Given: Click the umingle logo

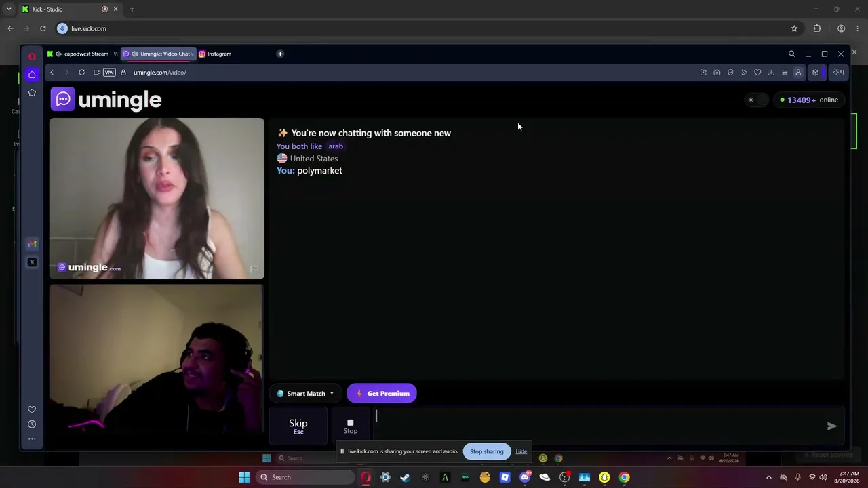Looking at the screenshot, I should pos(106,100).
